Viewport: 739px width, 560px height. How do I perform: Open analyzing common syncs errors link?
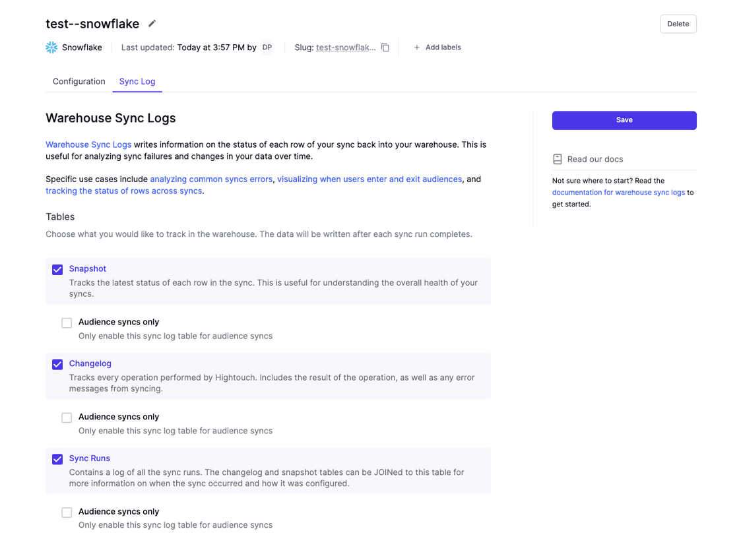coord(211,179)
